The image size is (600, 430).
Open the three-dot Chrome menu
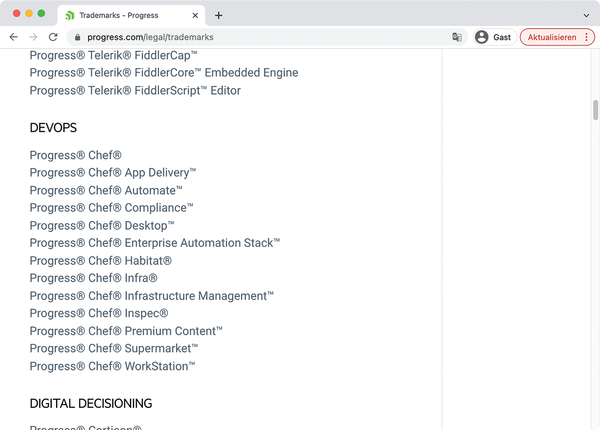point(587,37)
